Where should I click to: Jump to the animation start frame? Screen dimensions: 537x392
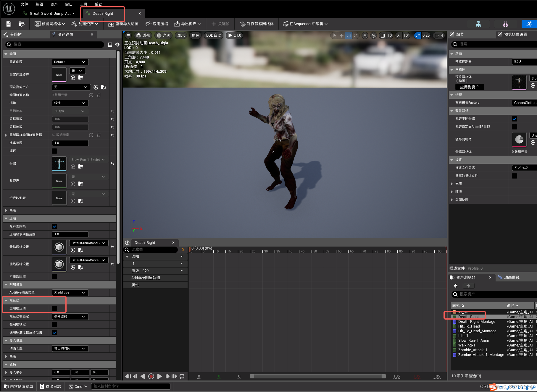tap(128, 376)
